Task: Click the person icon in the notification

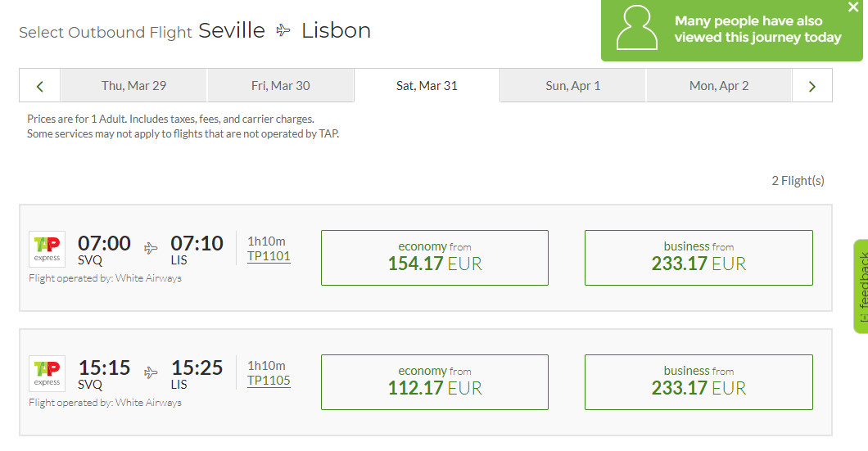Action: [x=637, y=28]
